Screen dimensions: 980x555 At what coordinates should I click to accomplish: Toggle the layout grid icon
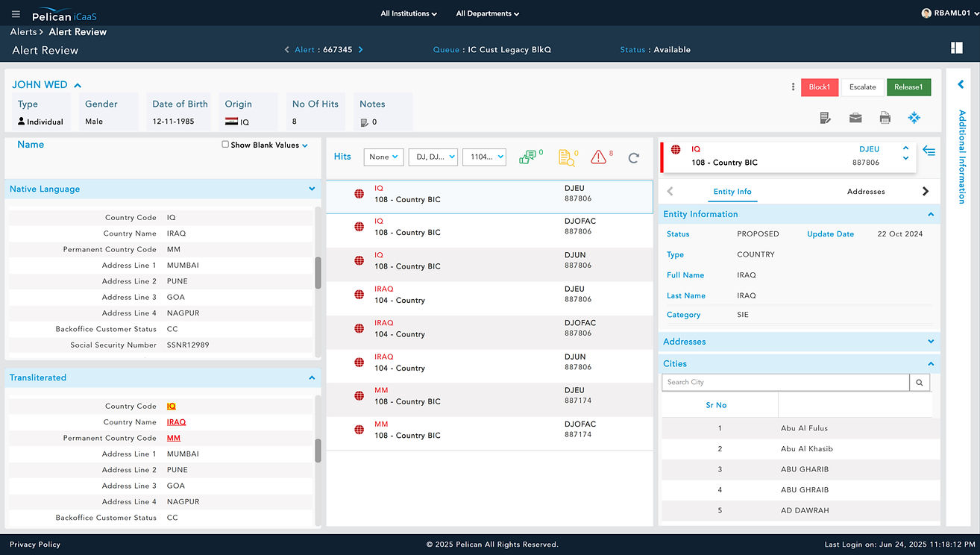click(x=957, y=48)
